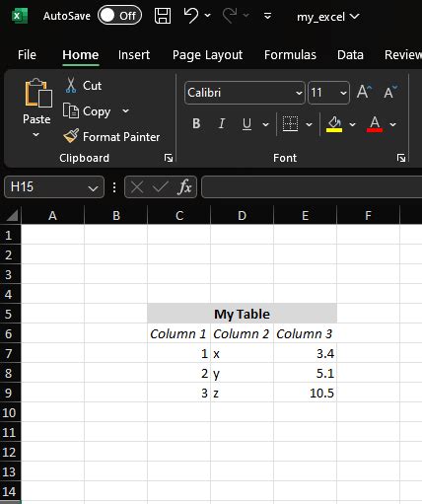
Task: Toggle Bold formatting
Action: coord(196,124)
